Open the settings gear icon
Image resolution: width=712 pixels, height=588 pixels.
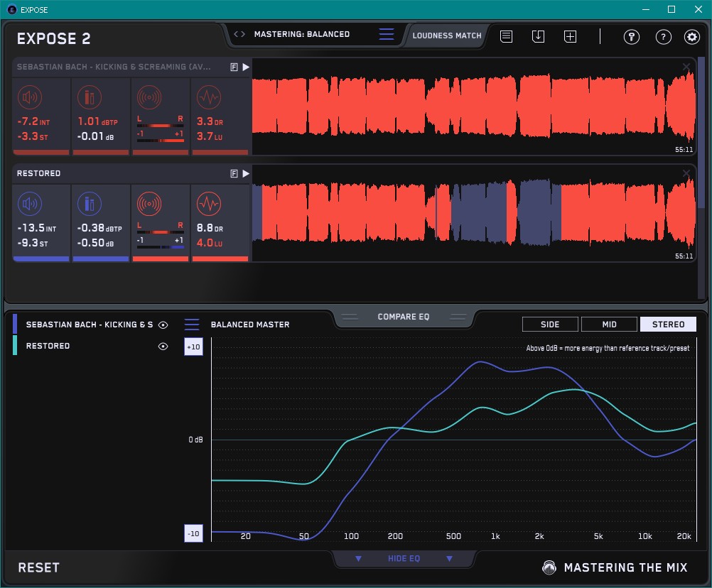click(x=691, y=37)
